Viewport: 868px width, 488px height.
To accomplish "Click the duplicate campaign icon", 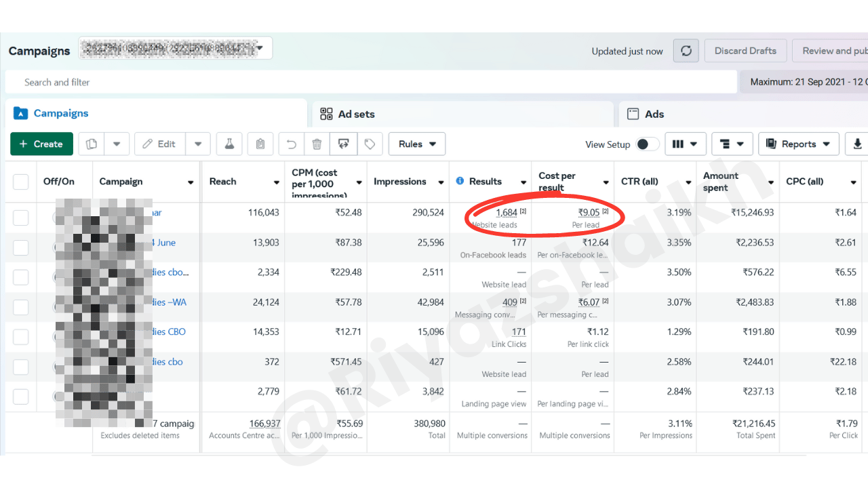I will click(x=92, y=144).
